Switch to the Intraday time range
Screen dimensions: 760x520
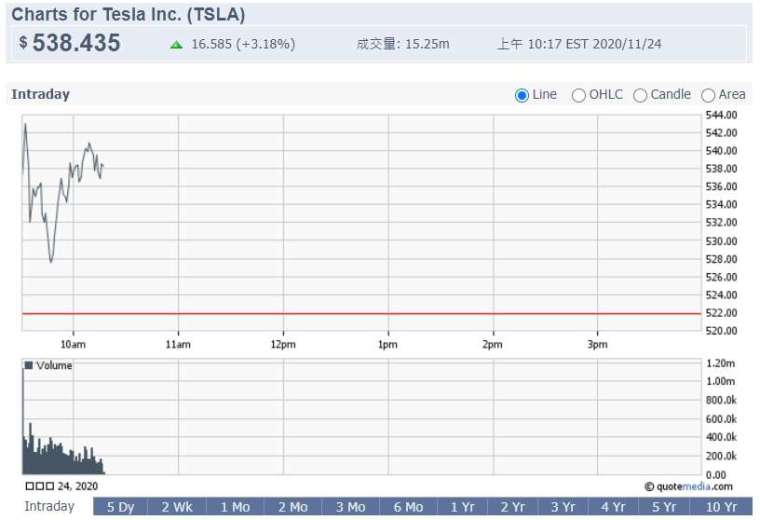click(49, 506)
